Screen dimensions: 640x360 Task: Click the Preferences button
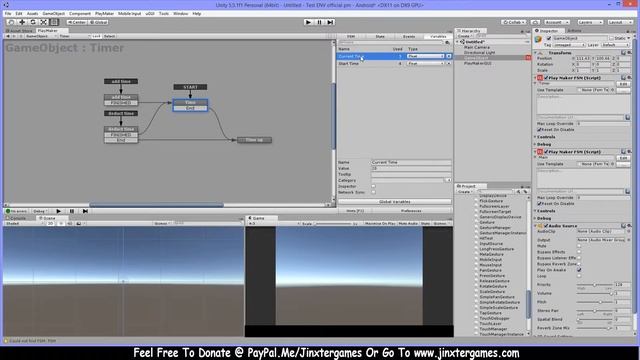pos(411,211)
